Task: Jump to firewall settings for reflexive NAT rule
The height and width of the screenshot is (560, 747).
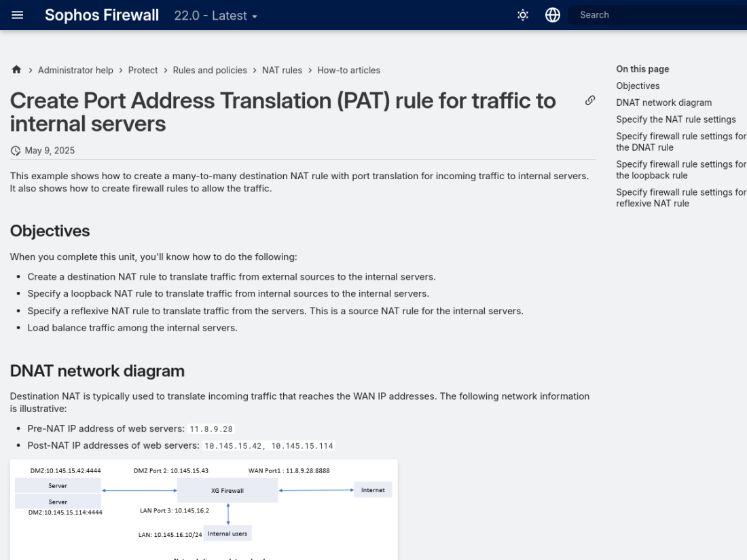Action: click(681, 198)
